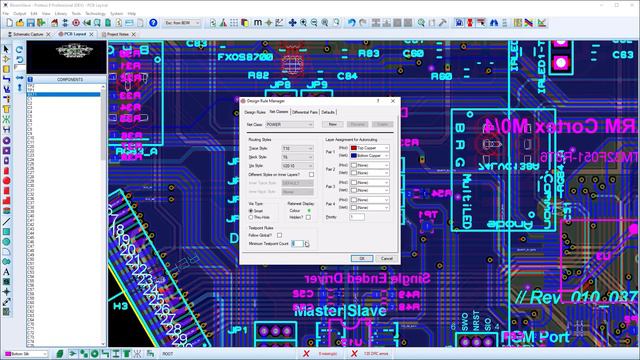Viewport: 640px width, 360px height.
Task: Open the Via Style dropdown
Action: click(298, 166)
